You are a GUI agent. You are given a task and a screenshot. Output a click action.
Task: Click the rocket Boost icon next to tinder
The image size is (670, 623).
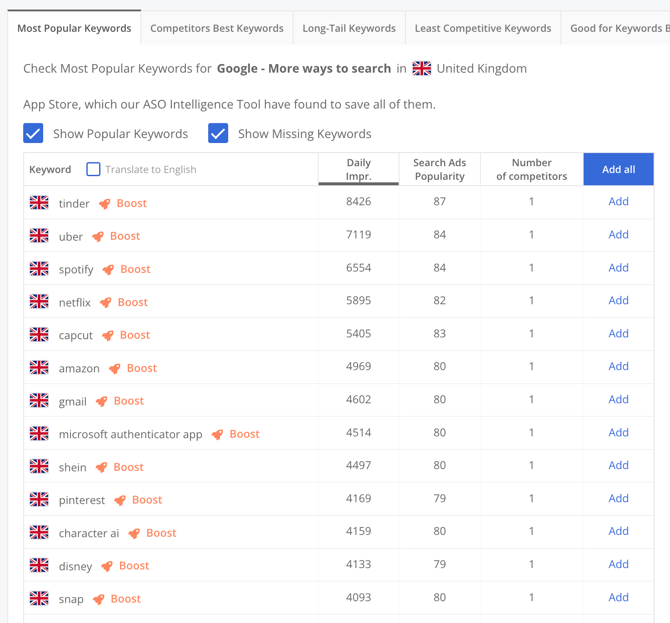tap(104, 203)
